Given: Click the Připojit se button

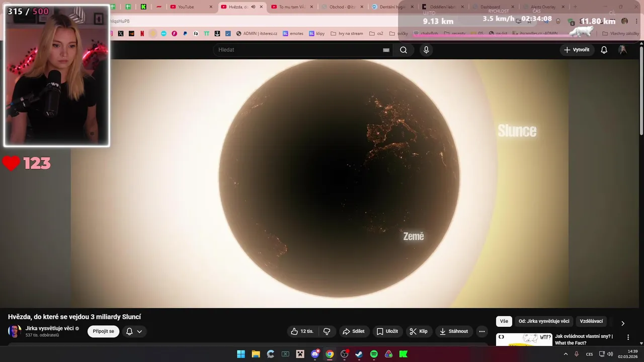Looking at the screenshot, I should click(x=103, y=331).
